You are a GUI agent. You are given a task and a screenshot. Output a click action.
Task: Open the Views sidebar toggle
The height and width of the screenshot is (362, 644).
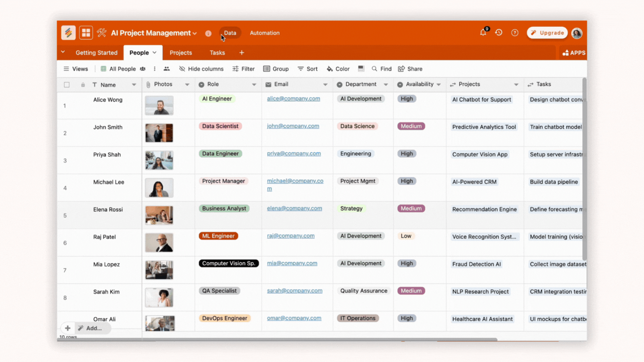[76, 69]
